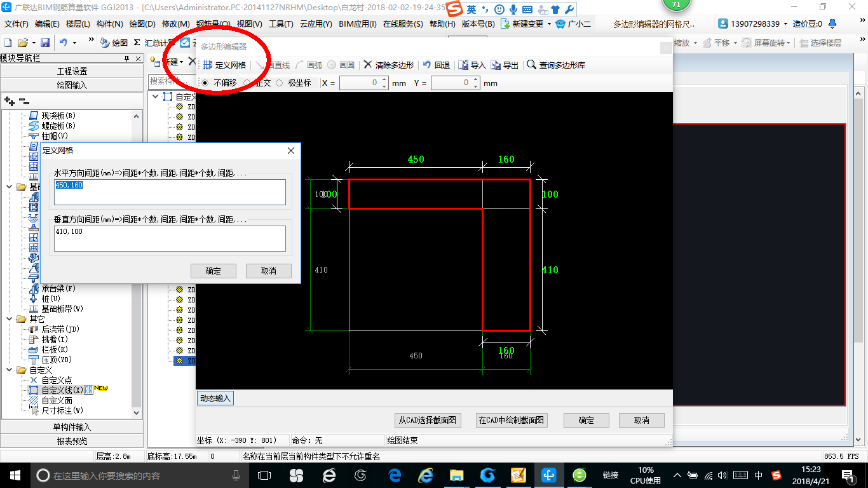Open the 编辑(E) menu
The width and height of the screenshot is (868, 488).
pyautogui.click(x=47, y=24)
